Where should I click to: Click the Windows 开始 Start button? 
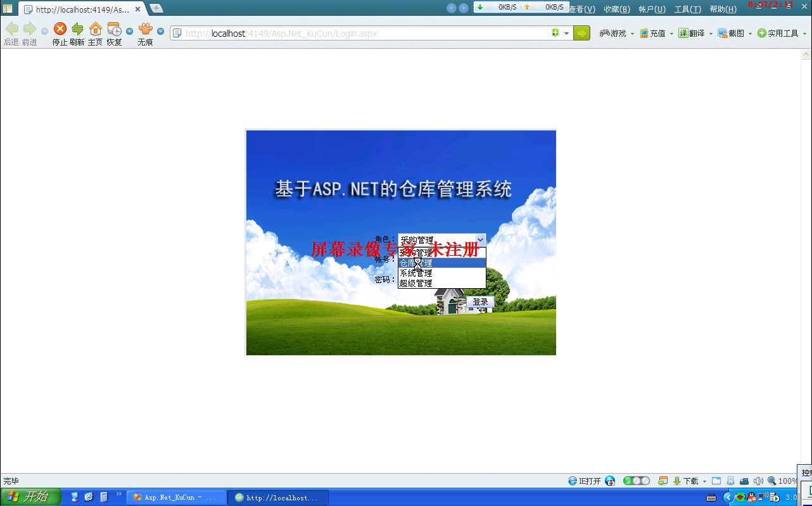coord(30,497)
